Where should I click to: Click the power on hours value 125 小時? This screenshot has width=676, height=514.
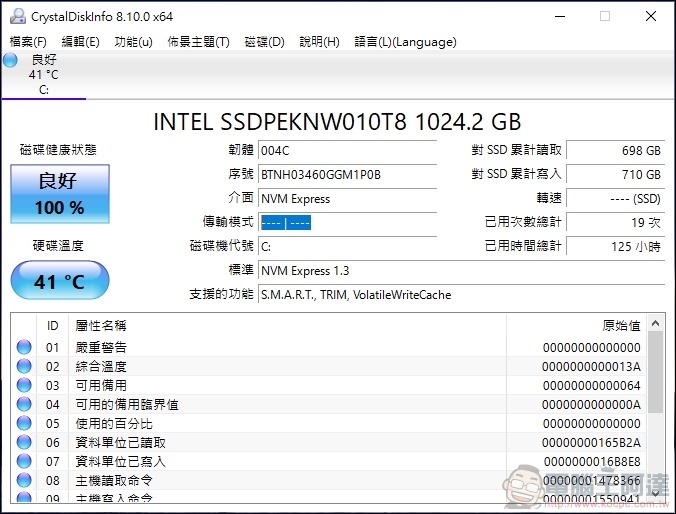(x=616, y=247)
